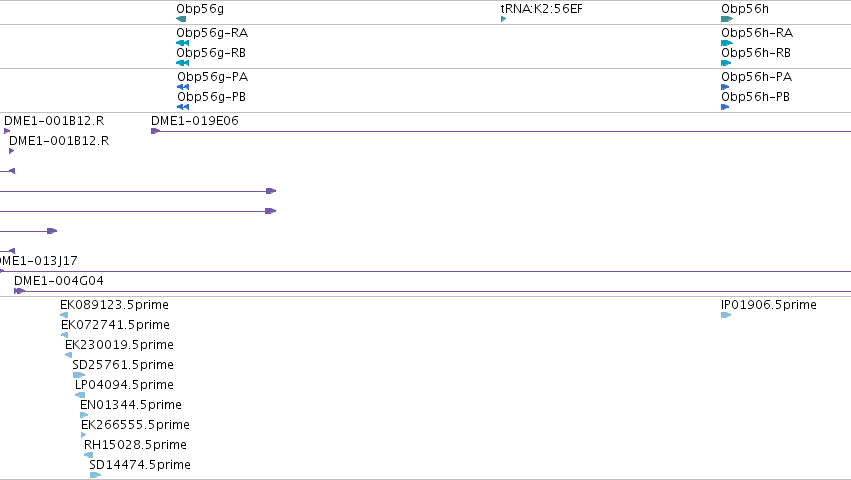Select the light-blue glyph under EK072741.5prime
Viewport: 851px width, 480px height.
tap(65, 335)
